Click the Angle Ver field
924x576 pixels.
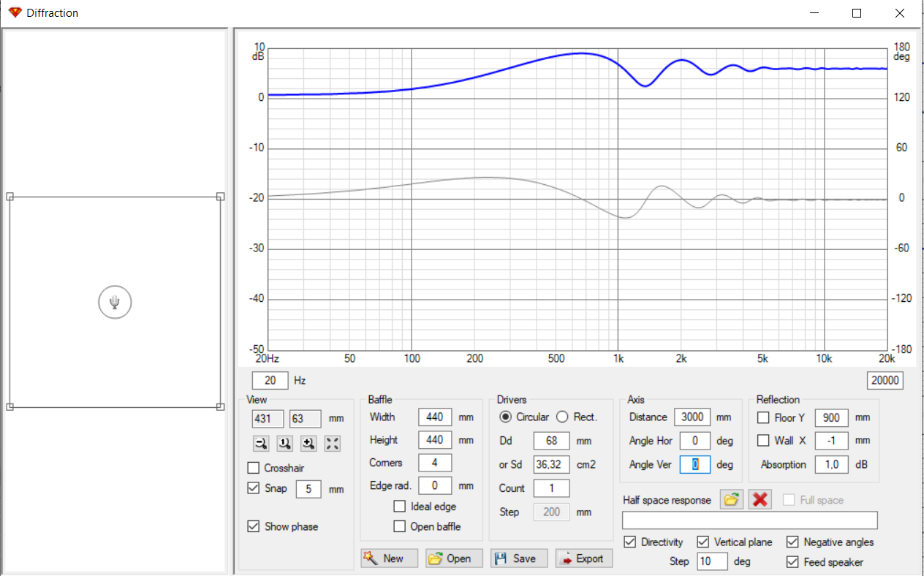[x=694, y=464]
